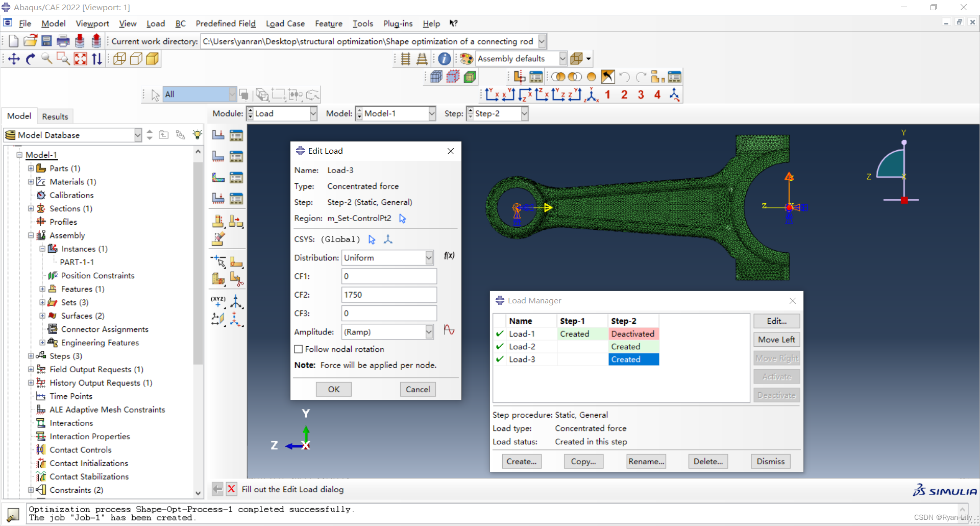
Task: Click the Create Load Case tool icon
Action: [x=218, y=198]
